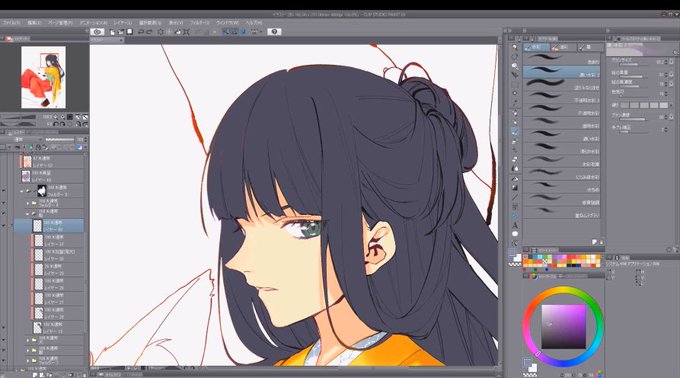The width and height of the screenshot is (680, 378).
Task: Toggle snap to special ruler icon
Action: point(234,32)
